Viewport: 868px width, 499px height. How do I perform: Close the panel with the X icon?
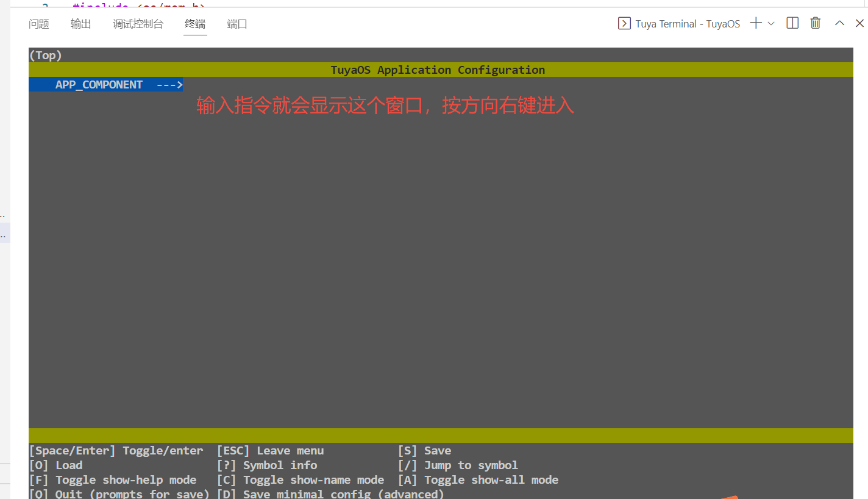click(x=860, y=23)
